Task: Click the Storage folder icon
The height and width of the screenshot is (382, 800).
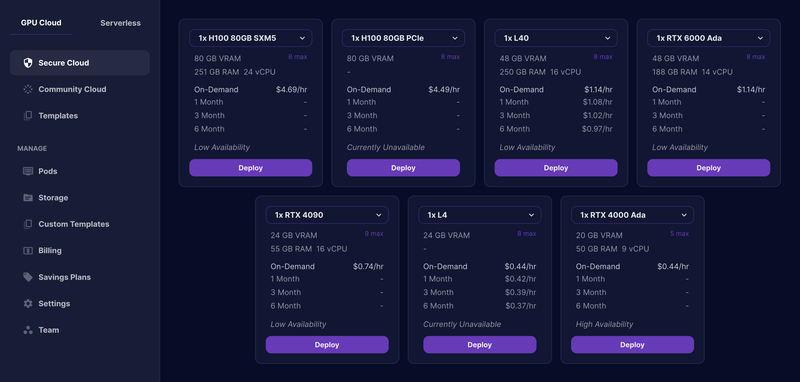Action: (x=28, y=198)
